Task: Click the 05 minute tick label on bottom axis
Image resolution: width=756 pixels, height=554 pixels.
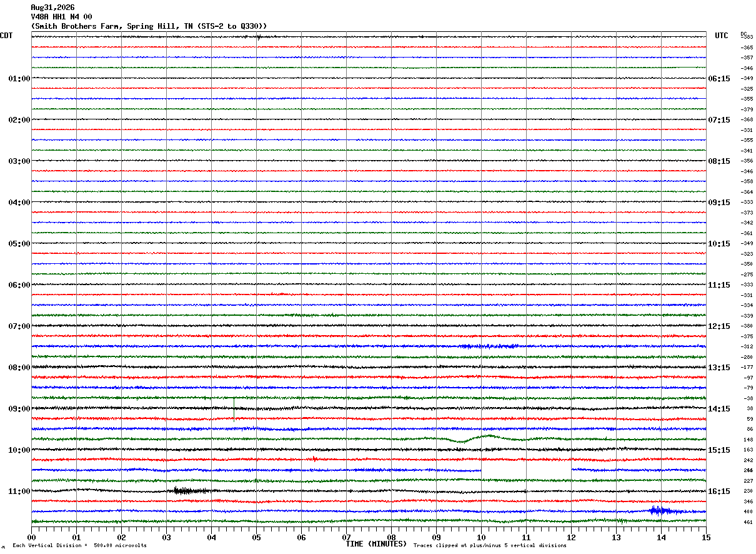Action: pos(256,537)
